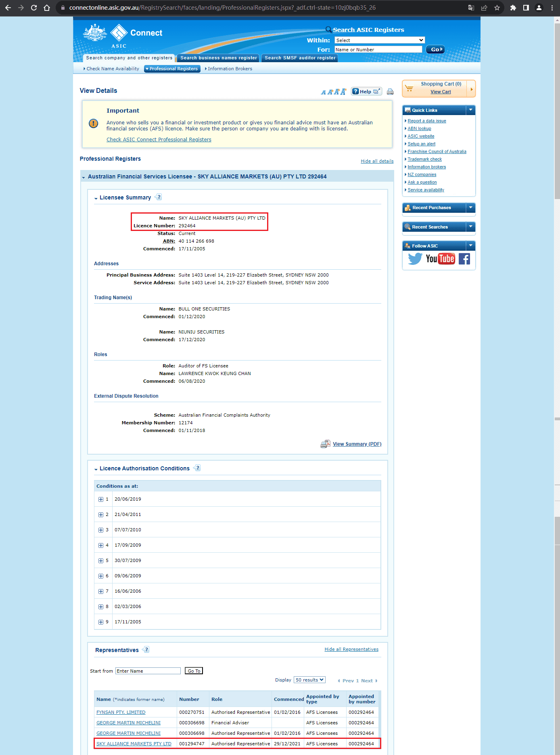Click the Help button
560x755 pixels.
tap(366, 91)
